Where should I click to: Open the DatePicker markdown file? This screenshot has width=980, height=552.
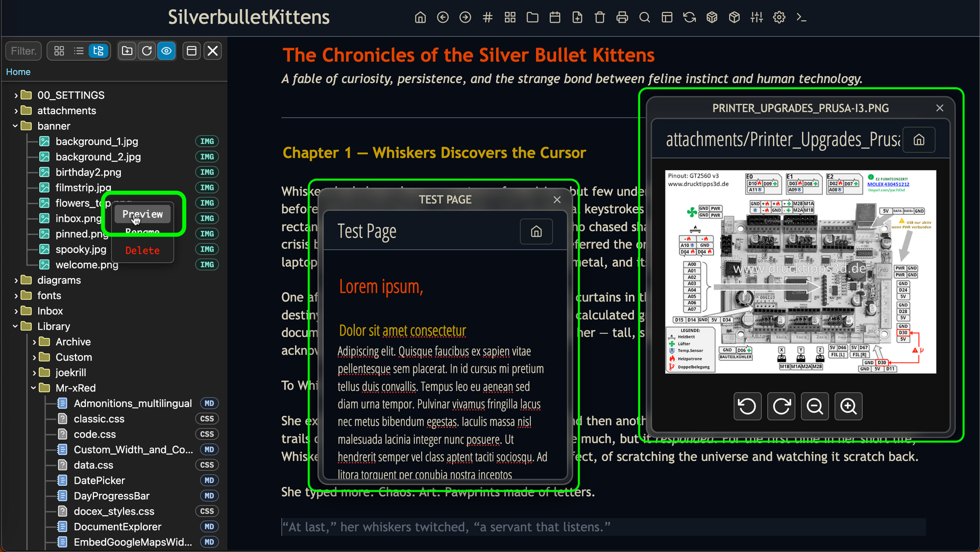99,481
